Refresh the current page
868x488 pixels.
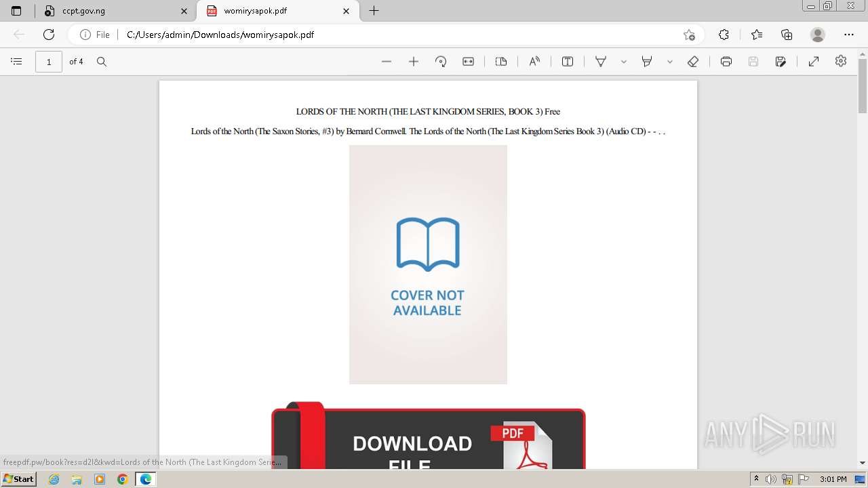[x=49, y=35]
